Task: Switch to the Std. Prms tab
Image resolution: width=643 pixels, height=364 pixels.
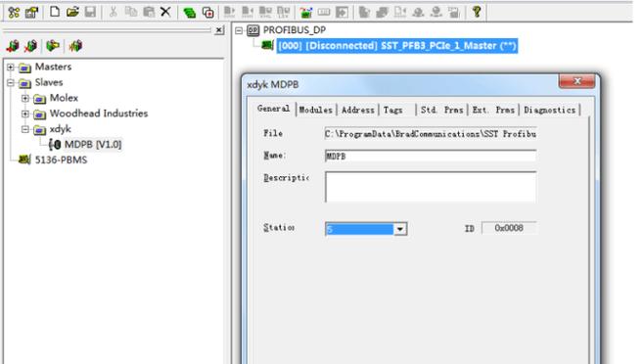Action: (442, 110)
